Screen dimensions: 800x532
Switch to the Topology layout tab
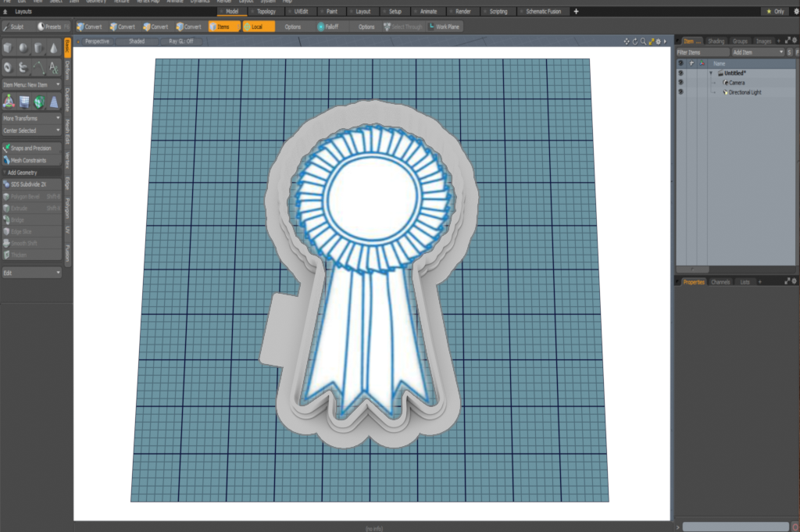tap(266, 11)
